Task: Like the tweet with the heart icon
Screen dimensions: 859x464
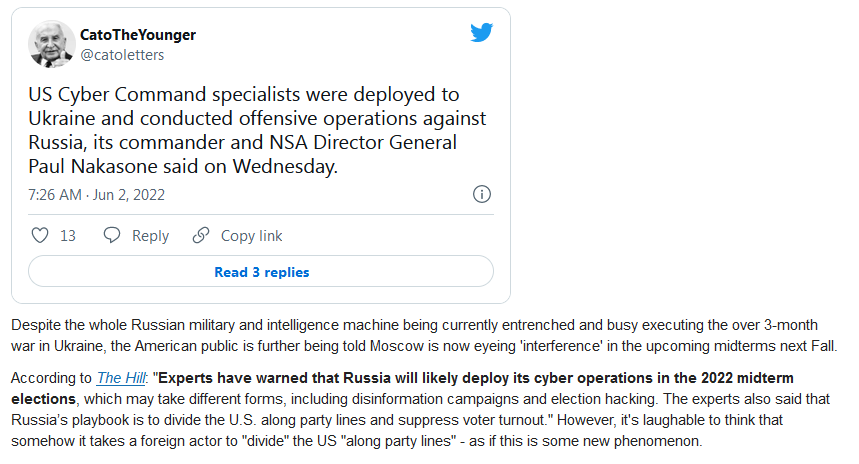Action: coord(39,236)
